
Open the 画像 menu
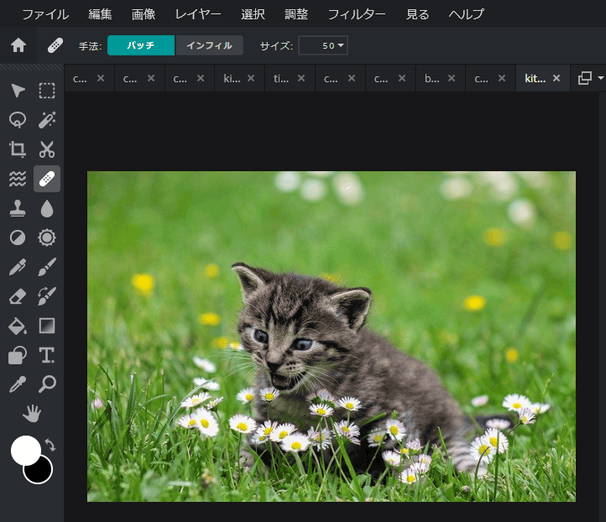click(x=143, y=15)
